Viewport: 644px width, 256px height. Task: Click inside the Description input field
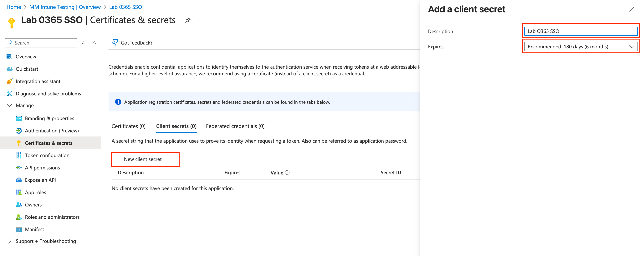pos(580,31)
